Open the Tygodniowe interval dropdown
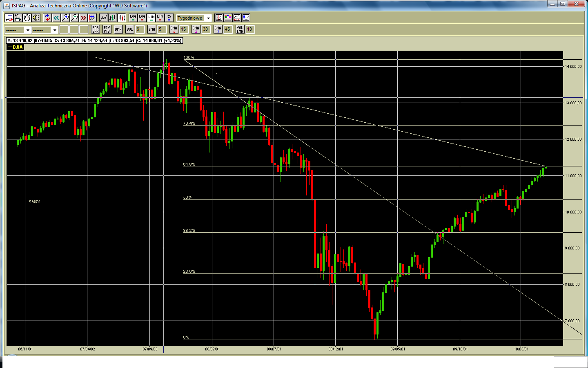 coord(194,18)
